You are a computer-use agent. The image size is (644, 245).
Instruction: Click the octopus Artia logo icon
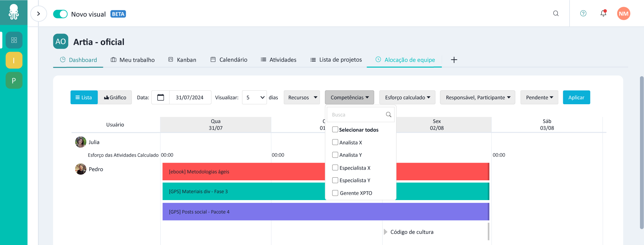coord(13,13)
